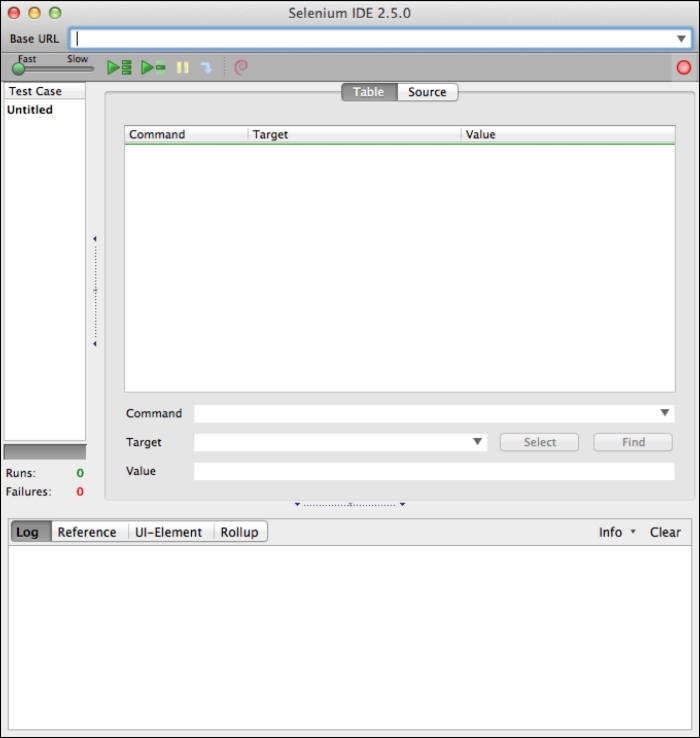
Task: Toggle the red Record button
Action: click(684, 67)
